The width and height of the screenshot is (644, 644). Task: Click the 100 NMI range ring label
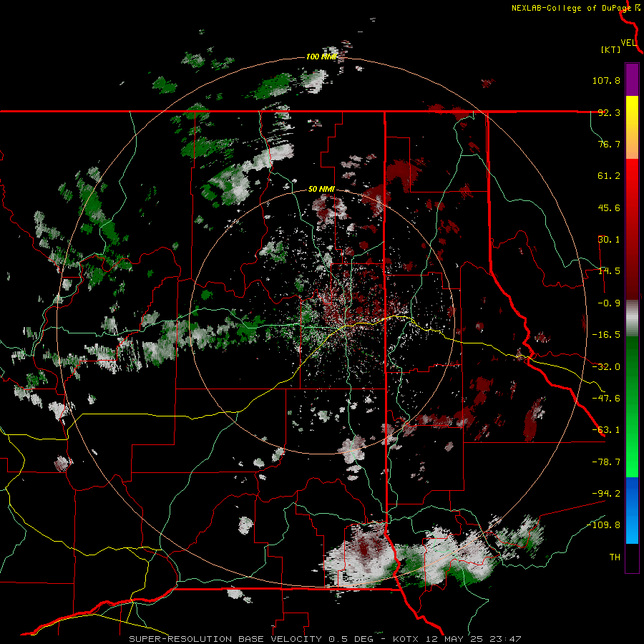click(321, 57)
